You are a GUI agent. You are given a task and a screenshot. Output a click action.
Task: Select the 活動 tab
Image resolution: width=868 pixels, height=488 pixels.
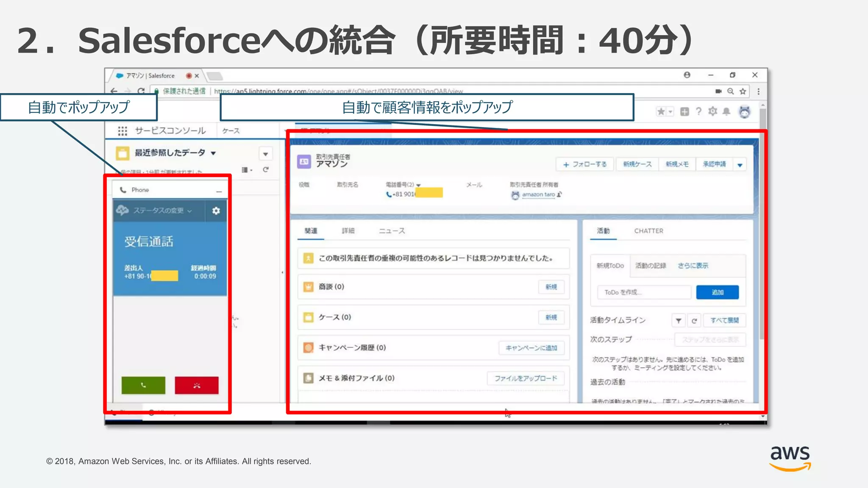coord(603,231)
